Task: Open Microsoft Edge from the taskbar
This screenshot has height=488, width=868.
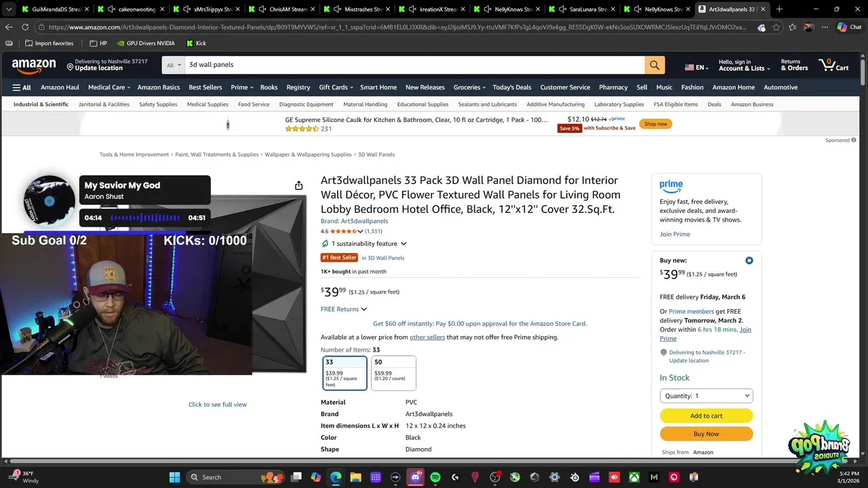Action: click(x=336, y=477)
